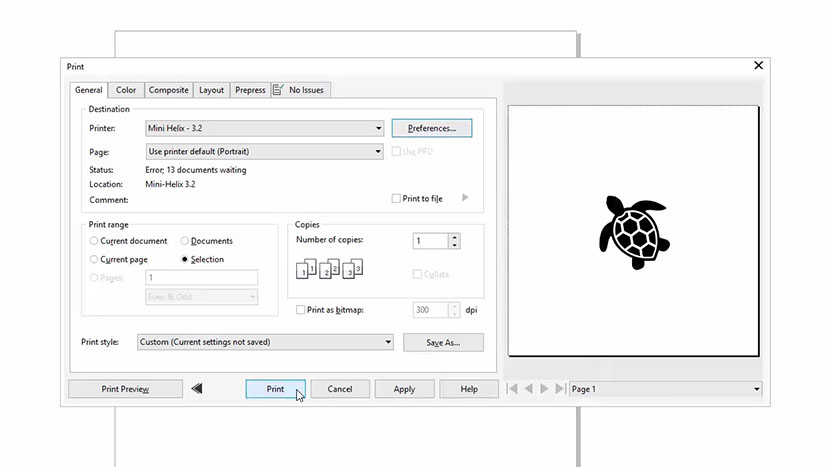This screenshot has height=467, width=830.
Task: Switch to the Layout tab
Action: click(211, 90)
